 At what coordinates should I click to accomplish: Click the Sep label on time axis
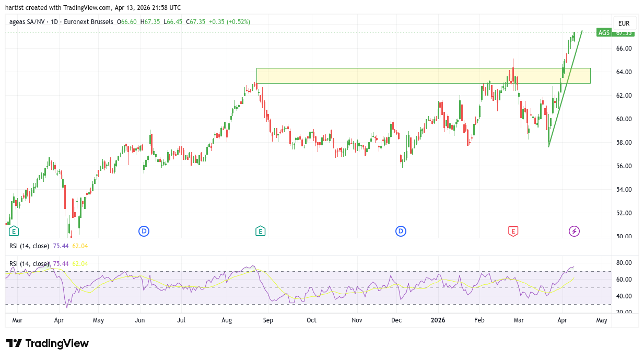coord(267,320)
